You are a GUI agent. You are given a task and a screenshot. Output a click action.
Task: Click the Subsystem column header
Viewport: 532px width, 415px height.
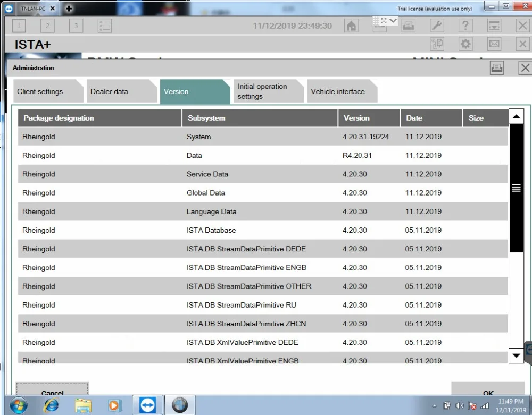260,118
